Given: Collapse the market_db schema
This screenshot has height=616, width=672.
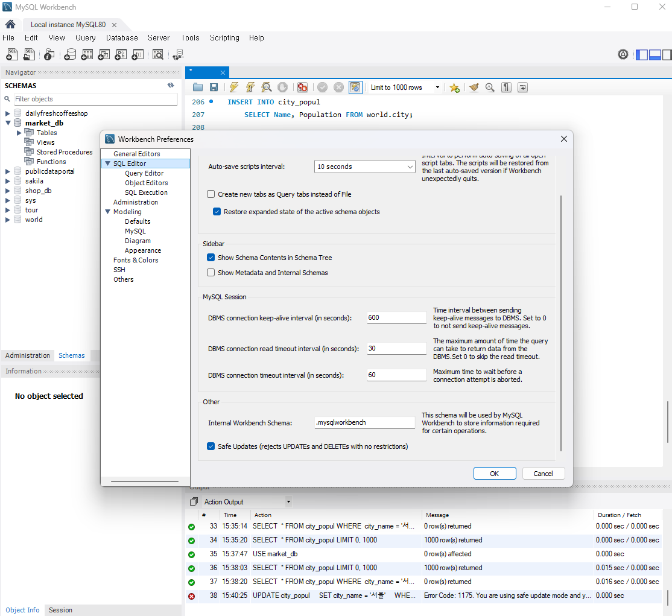Looking at the screenshot, I should pos(8,123).
